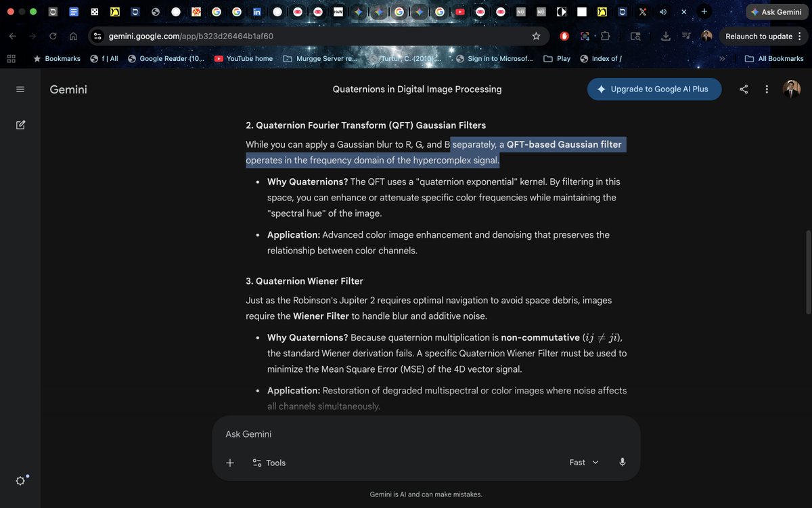Mute the tab audio speaker icon
The image size is (812, 508).
(x=663, y=12)
